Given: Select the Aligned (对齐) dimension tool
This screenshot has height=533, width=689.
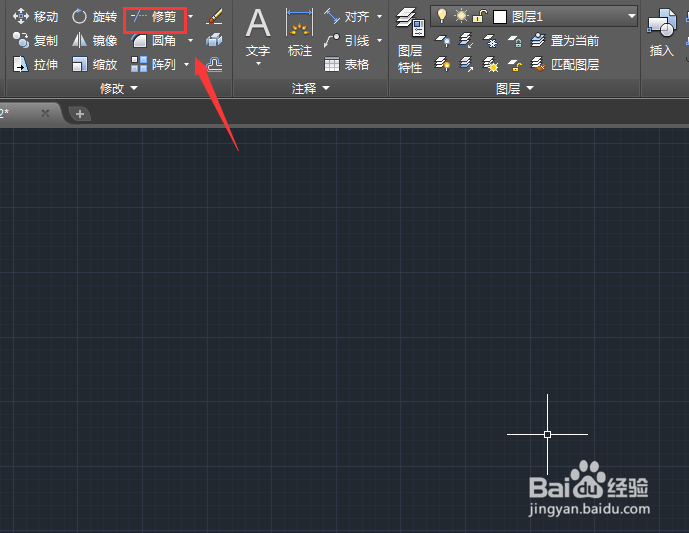Looking at the screenshot, I should pos(347,17).
